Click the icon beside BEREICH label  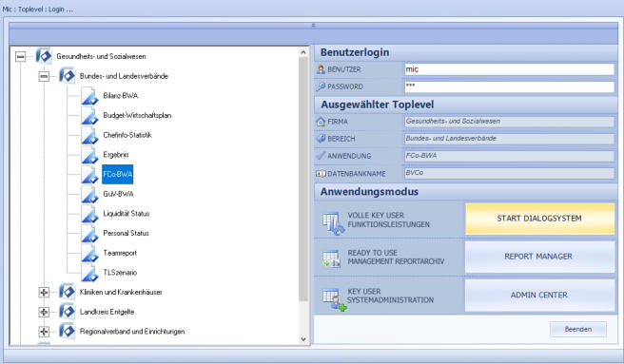click(321, 139)
